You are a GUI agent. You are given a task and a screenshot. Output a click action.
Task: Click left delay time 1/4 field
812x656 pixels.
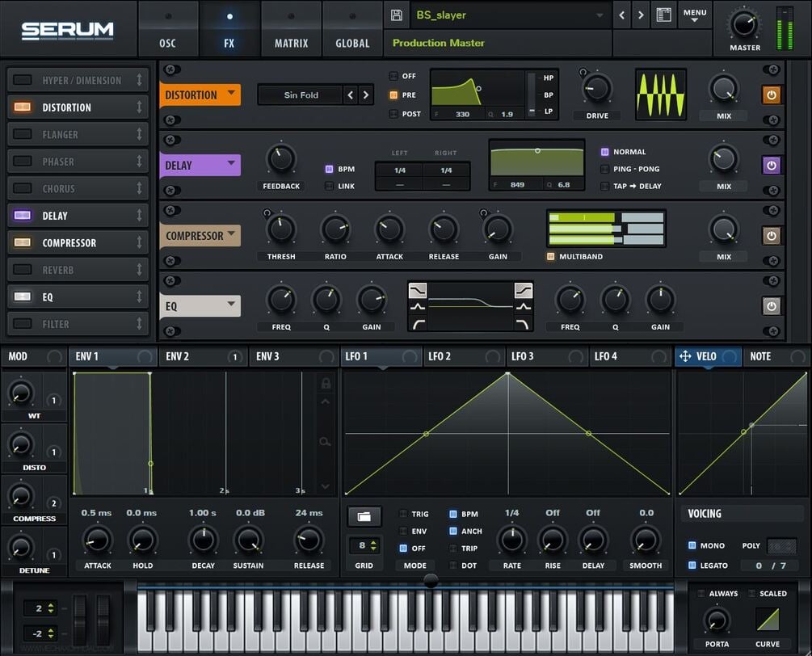coord(400,170)
